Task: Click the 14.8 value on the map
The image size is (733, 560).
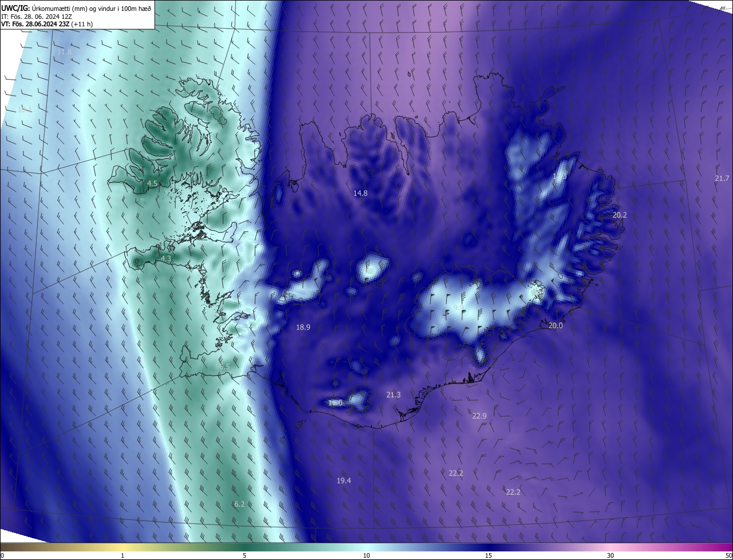Action: tap(360, 194)
